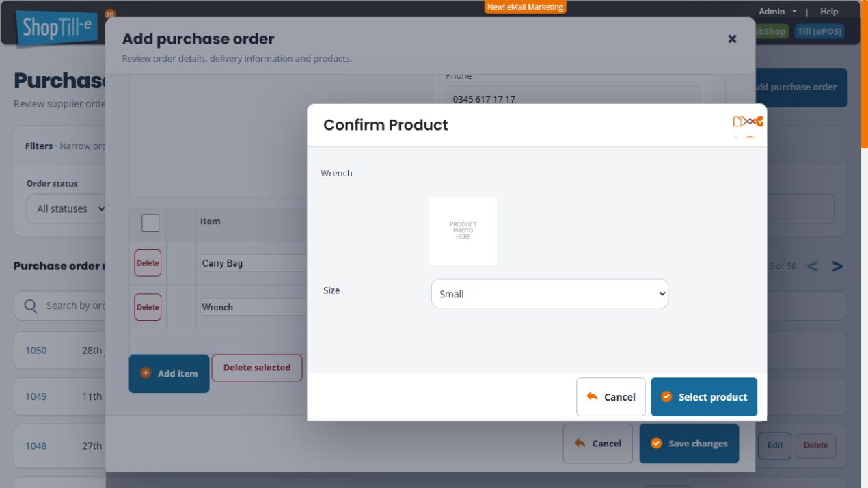Go to next page of purchase orders
Viewport: 868px width, 488px height.
[x=837, y=267]
